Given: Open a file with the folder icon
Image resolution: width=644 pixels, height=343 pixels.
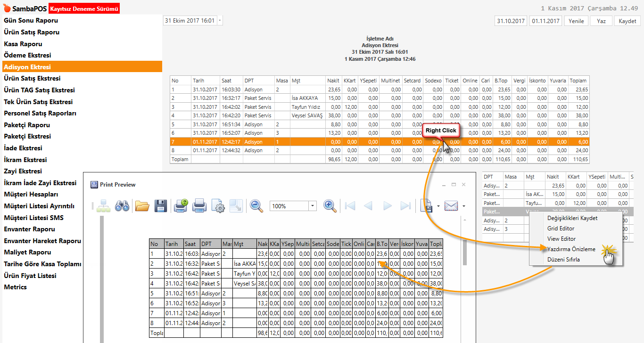Looking at the screenshot, I should 142,206.
